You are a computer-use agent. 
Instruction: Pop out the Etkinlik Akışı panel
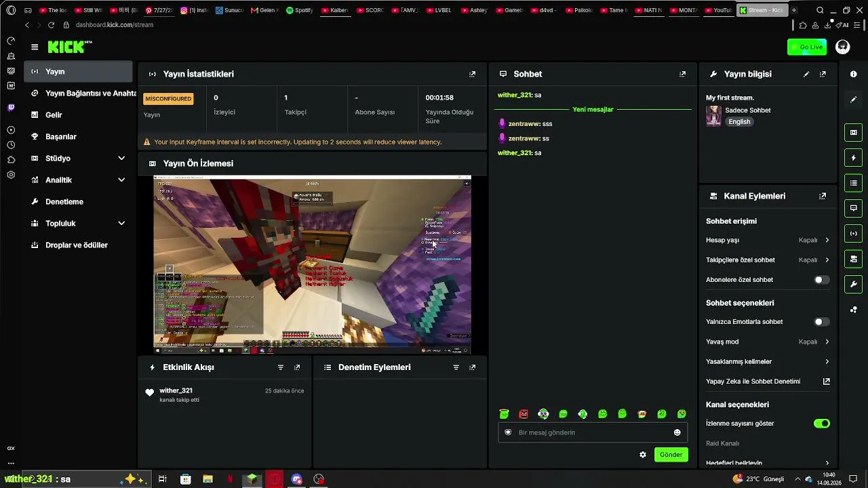click(297, 367)
